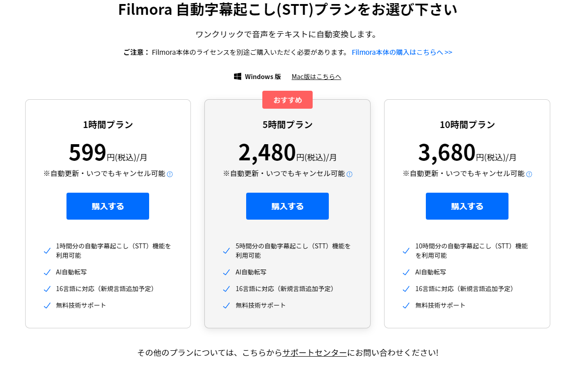
Task: Click checkmark beside 無料技術サポート in 5時間プラン
Action: 227,305
